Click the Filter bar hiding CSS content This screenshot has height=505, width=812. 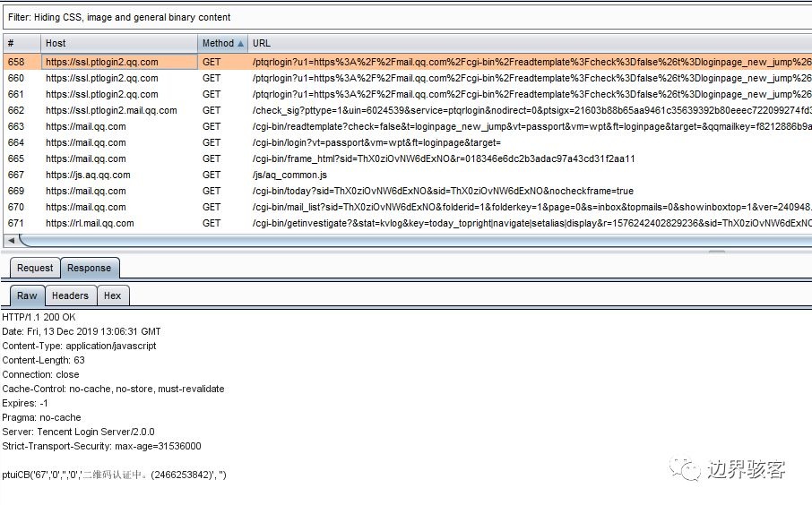tap(407, 17)
